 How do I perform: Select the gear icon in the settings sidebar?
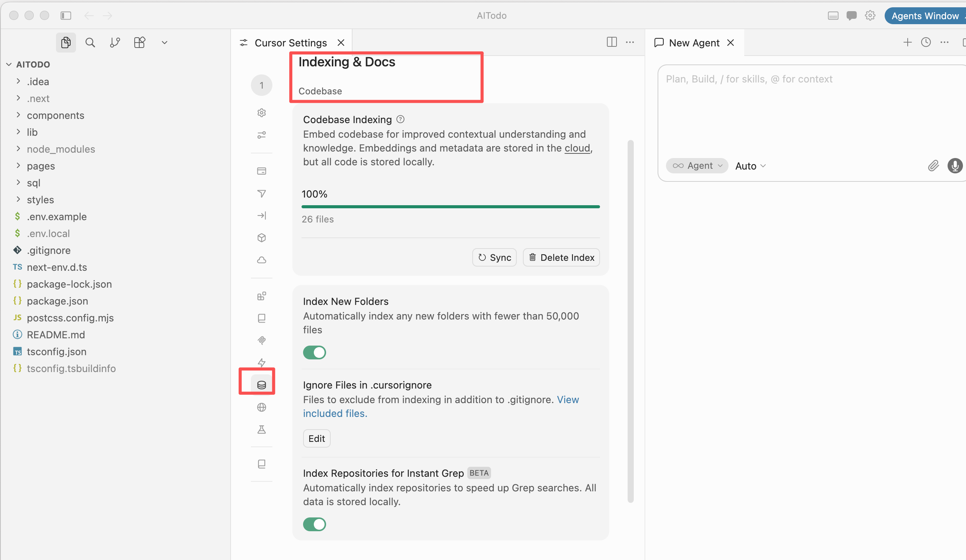[262, 113]
